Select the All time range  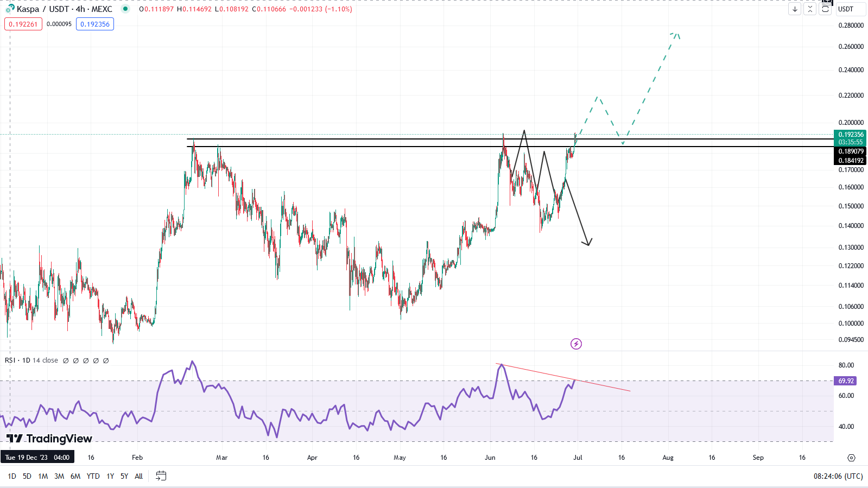point(139,476)
